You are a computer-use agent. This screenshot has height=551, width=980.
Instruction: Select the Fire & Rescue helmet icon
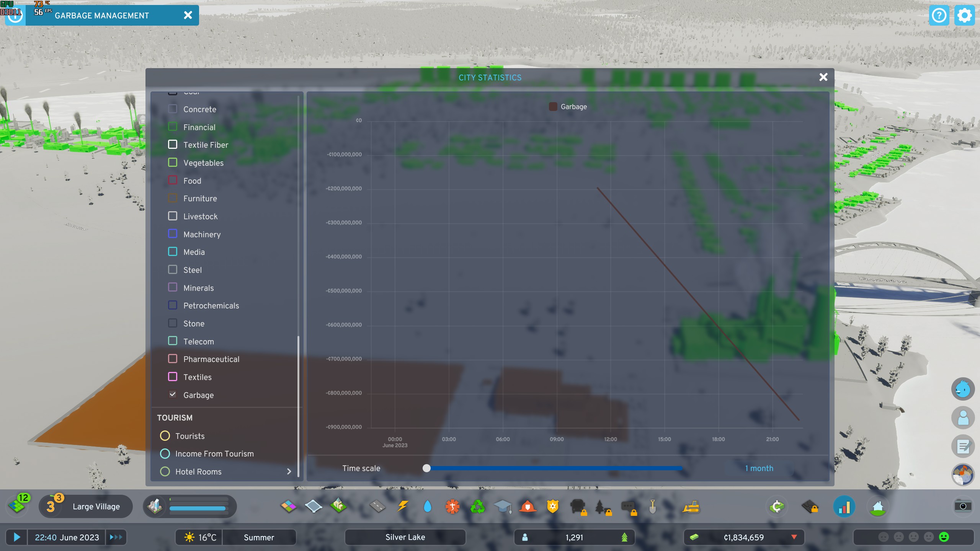coord(528,506)
